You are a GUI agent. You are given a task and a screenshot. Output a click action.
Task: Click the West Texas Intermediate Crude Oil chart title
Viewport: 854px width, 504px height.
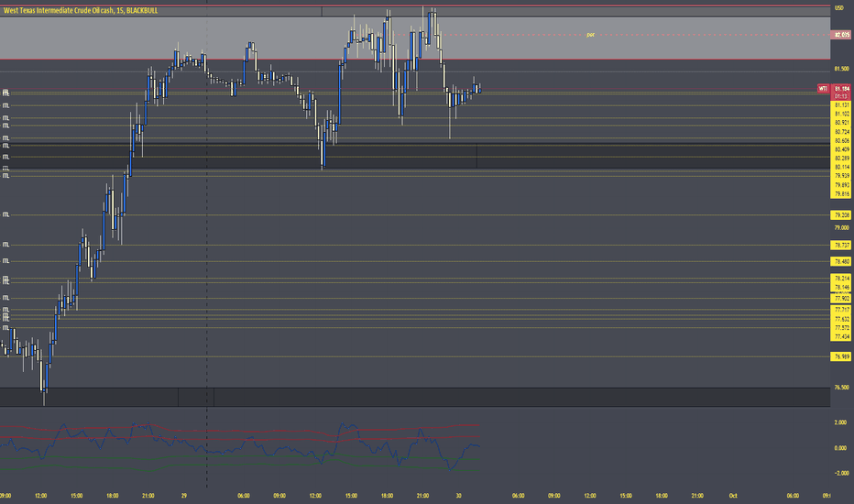[81, 10]
